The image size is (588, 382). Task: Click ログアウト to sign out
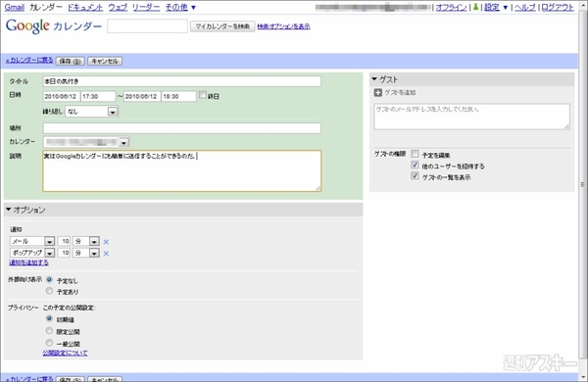coord(558,7)
